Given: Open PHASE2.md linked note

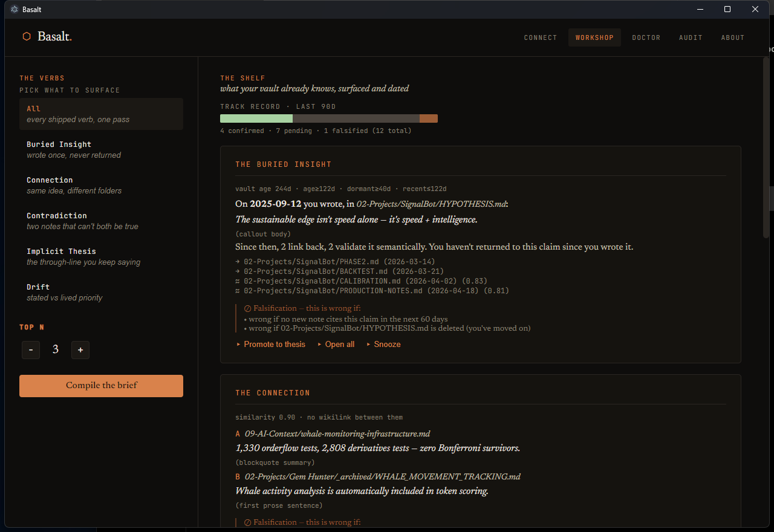Looking at the screenshot, I should [335, 262].
